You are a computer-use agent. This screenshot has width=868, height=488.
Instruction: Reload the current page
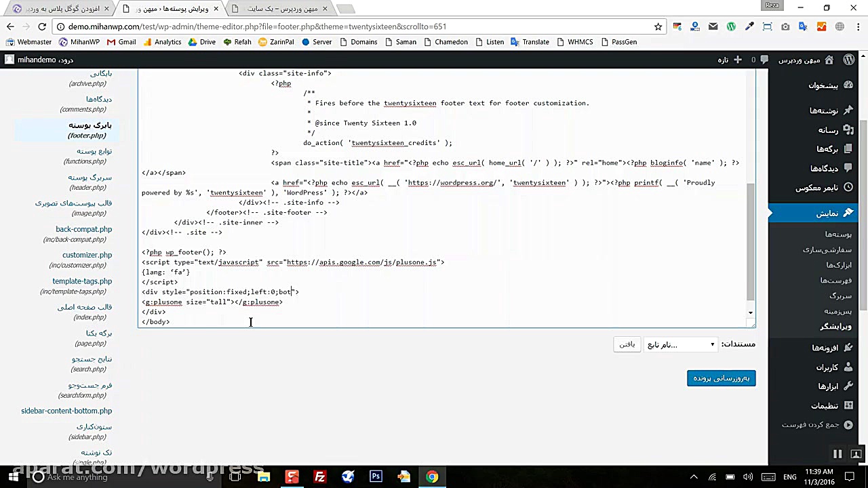coord(42,26)
